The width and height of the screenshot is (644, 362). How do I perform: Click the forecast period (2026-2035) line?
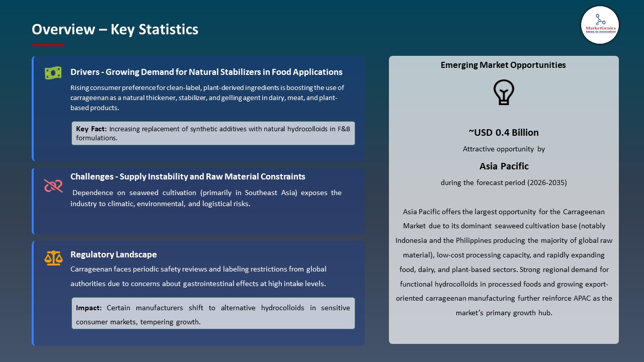point(504,183)
